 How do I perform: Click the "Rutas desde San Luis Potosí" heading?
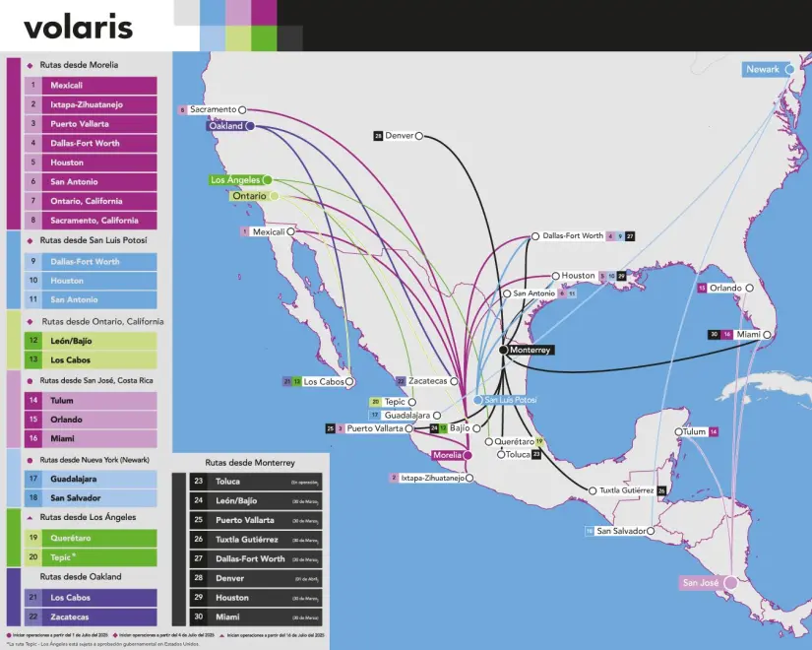click(x=94, y=240)
